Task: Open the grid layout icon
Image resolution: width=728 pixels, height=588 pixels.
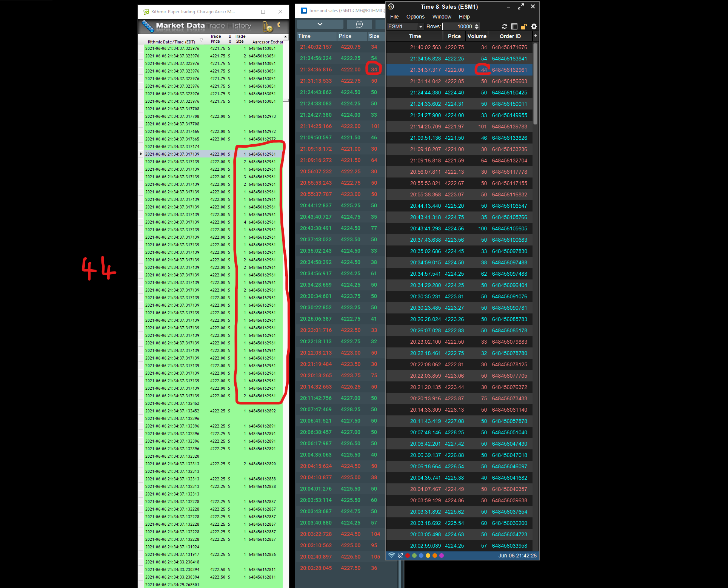Action: point(514,26)
